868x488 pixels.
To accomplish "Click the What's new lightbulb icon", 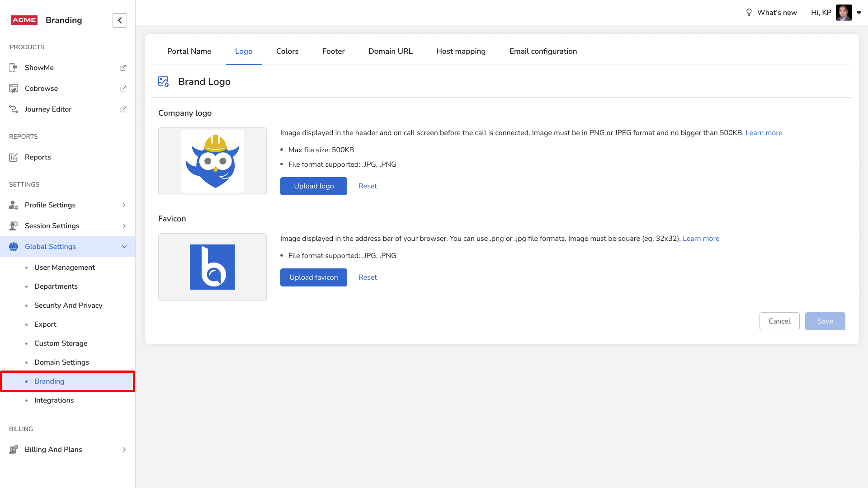I will (x=749, y=13).
